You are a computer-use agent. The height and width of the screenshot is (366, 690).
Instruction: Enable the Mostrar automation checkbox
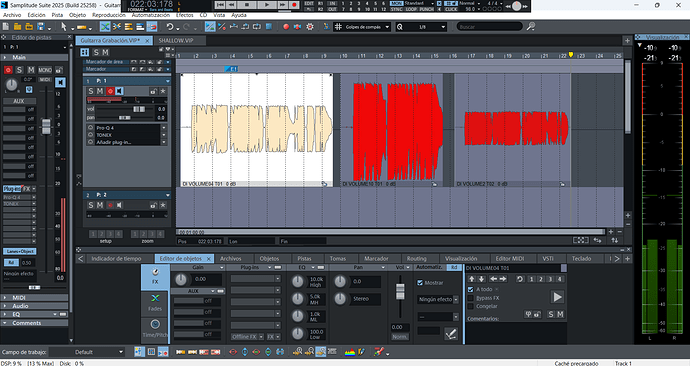pyautogui.click(x=420, y=282)
